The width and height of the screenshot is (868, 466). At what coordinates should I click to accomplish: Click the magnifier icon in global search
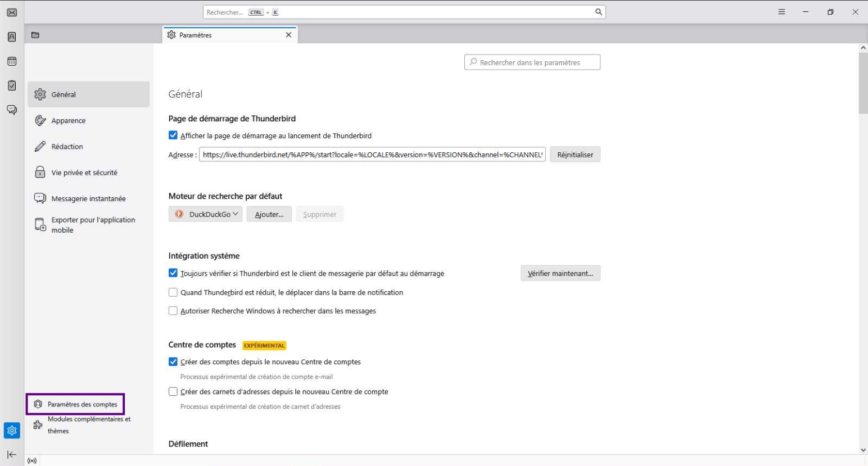(x=599, y=12)
